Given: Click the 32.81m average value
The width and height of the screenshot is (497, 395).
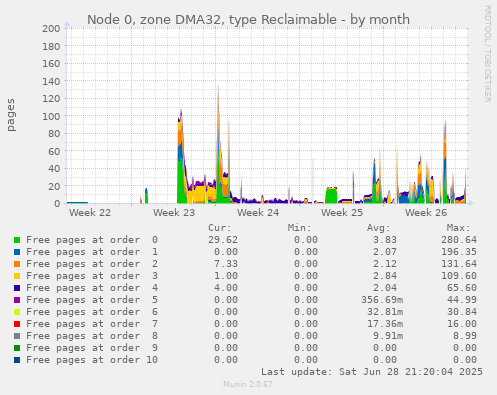Looking at the screenshot, I should pos(385,312).
